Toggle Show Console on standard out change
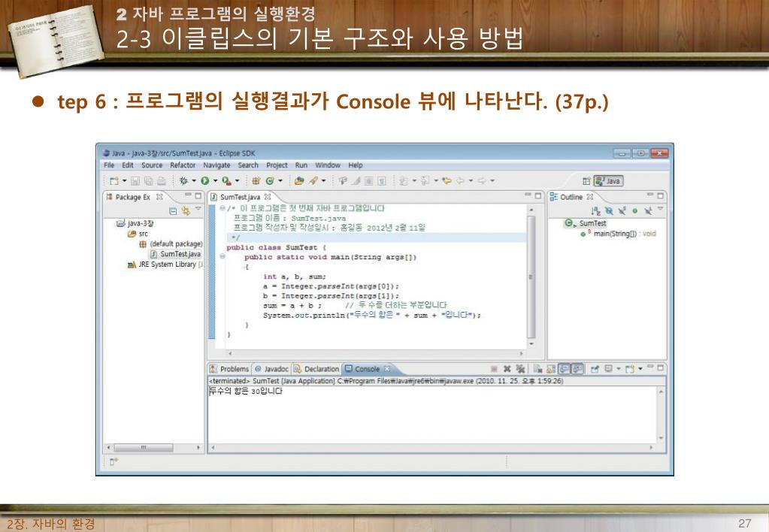Screen dimensions: 769x532 pyautogui.click(x=565, y=369)
